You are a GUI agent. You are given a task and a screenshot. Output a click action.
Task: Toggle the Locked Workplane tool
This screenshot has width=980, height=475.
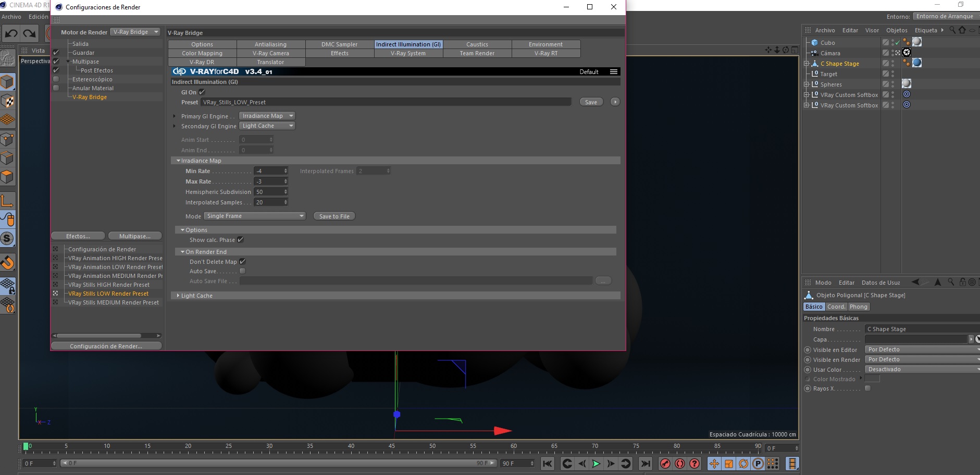7,286
